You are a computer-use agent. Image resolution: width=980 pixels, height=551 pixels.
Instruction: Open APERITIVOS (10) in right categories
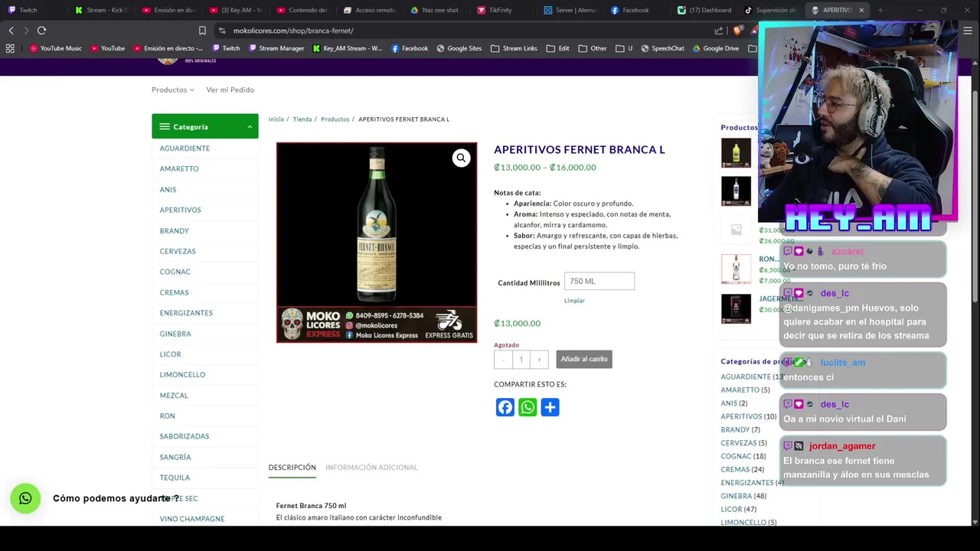click(748, 416)
